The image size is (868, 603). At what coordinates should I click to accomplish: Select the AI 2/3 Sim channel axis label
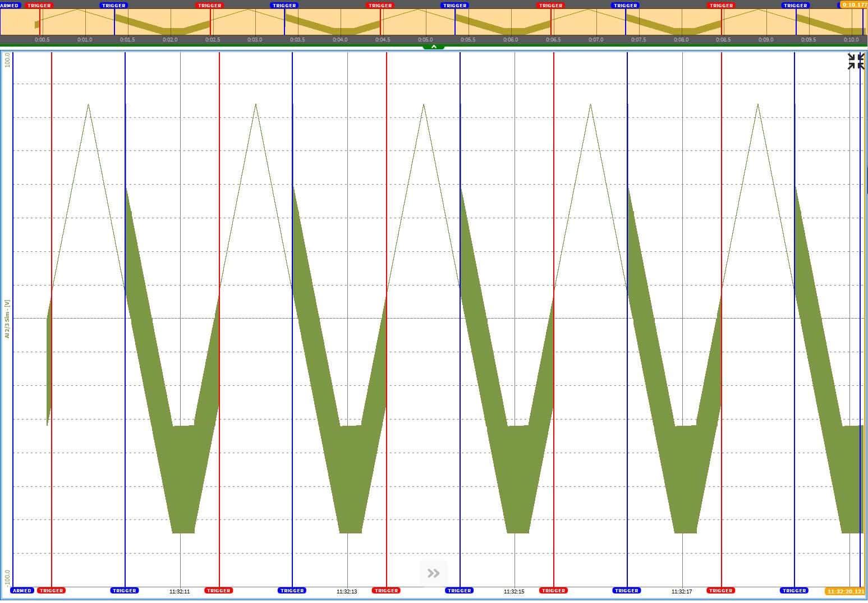point(7,319)
